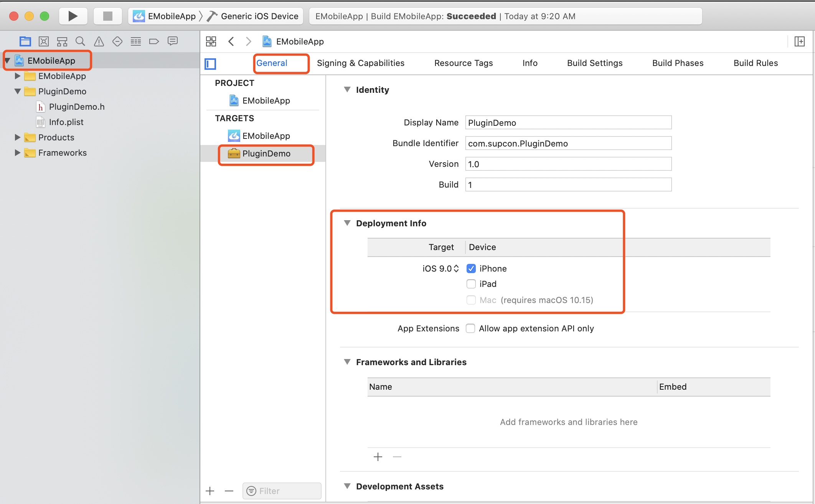Open the Signing & Capabilities tab
815x504 pixels.
361,63
